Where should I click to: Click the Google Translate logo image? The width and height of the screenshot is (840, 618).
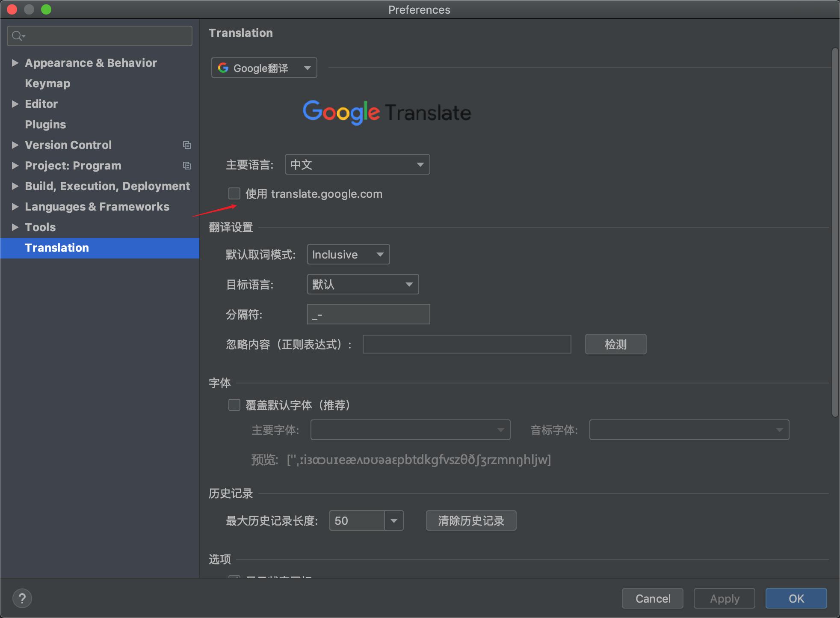387,112
